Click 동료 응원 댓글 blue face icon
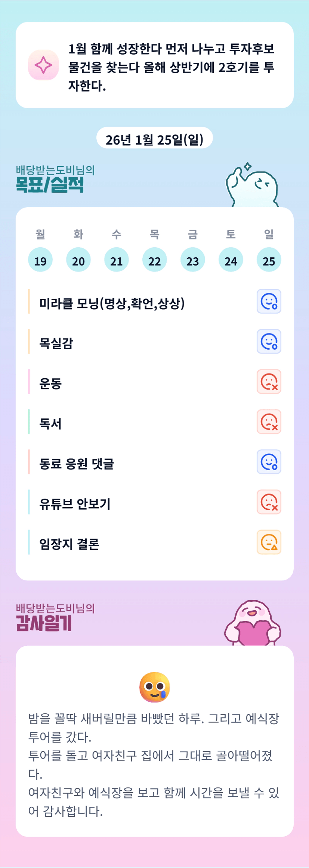309x868 pixels. click(269, 462)
